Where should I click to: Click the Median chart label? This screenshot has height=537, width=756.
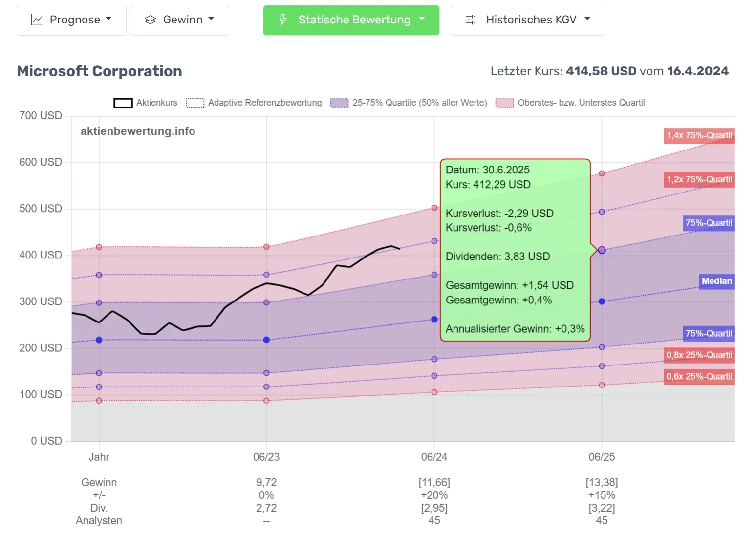(717, 281)
